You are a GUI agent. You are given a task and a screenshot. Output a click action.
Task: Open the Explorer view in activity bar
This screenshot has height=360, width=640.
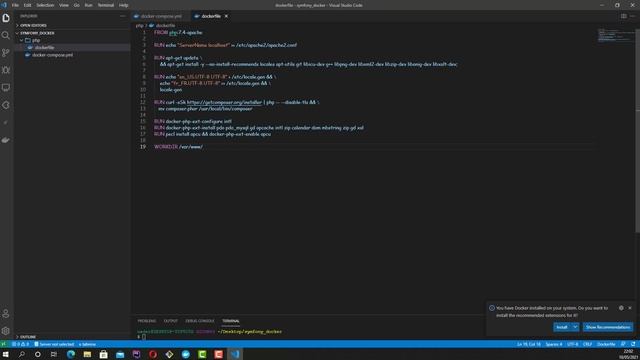point(6,18)
